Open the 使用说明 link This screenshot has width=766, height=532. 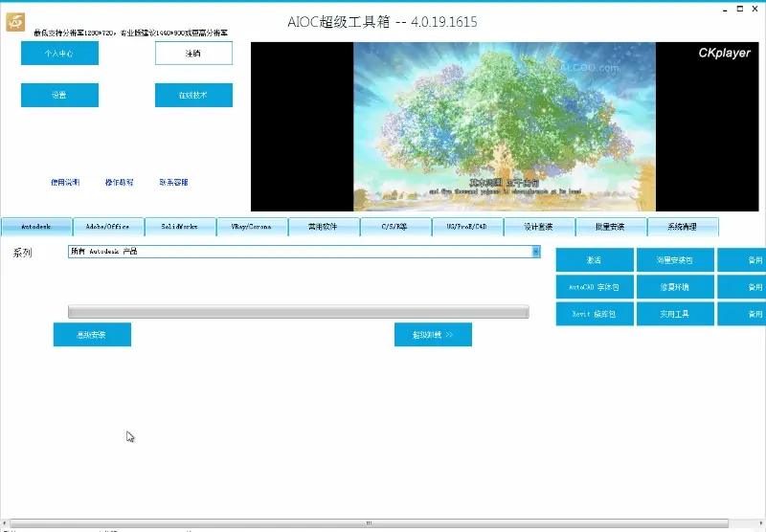point(65,182)
